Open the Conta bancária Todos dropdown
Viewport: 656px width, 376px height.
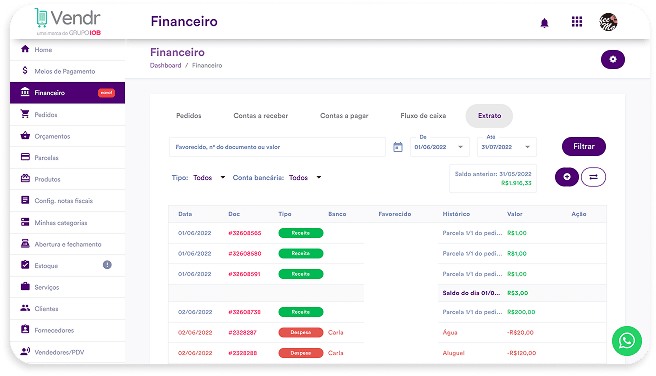(305, 178)
